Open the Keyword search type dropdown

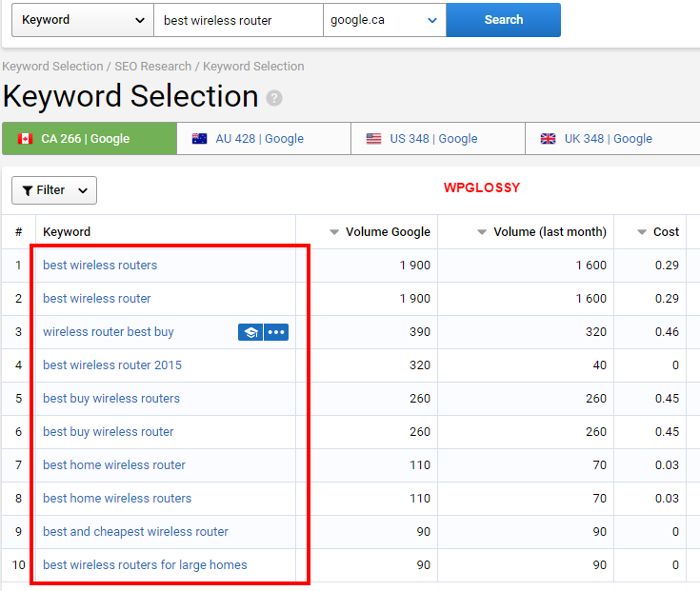83,20
